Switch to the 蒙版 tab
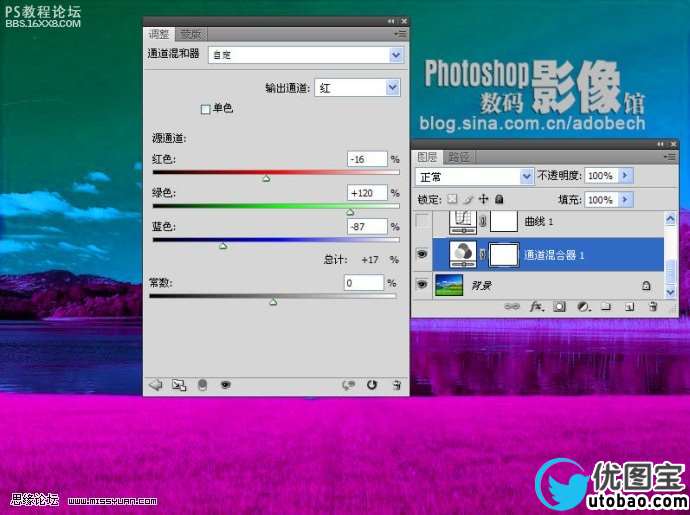The width and height of the screenshot is (690, 515). coord(191,34)
